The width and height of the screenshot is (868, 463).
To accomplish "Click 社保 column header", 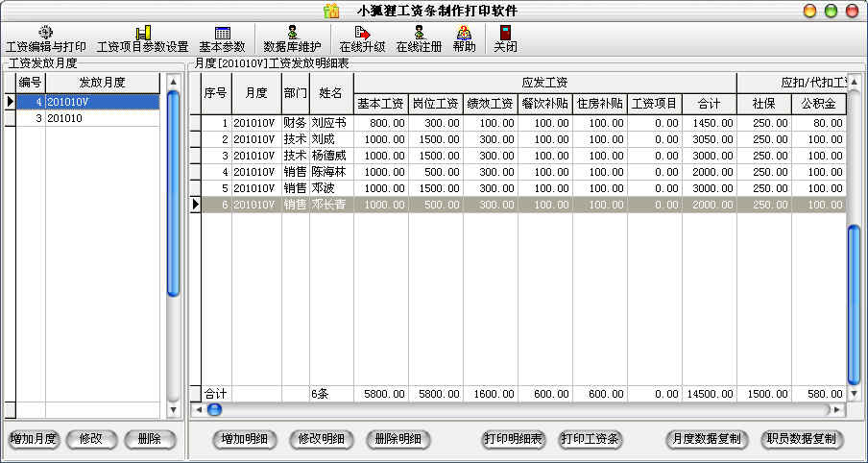I will [x=764, y=104].
